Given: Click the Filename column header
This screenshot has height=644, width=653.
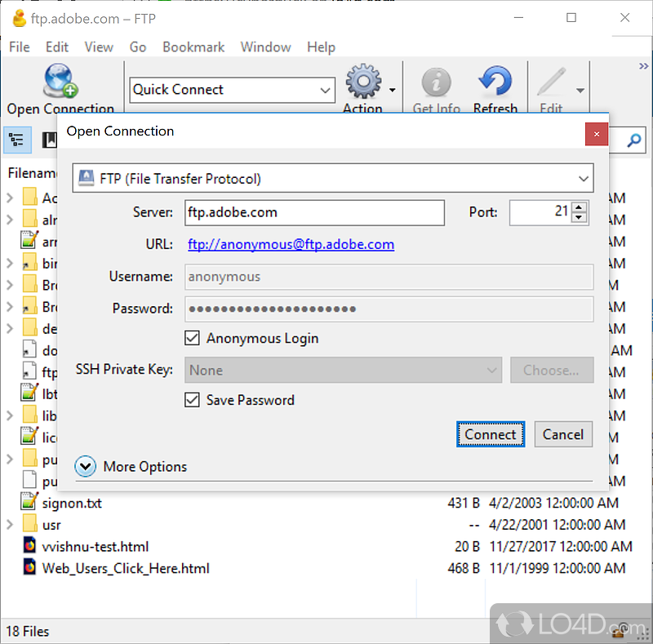Looking at the screenshot, I should [x=32, y=173].
